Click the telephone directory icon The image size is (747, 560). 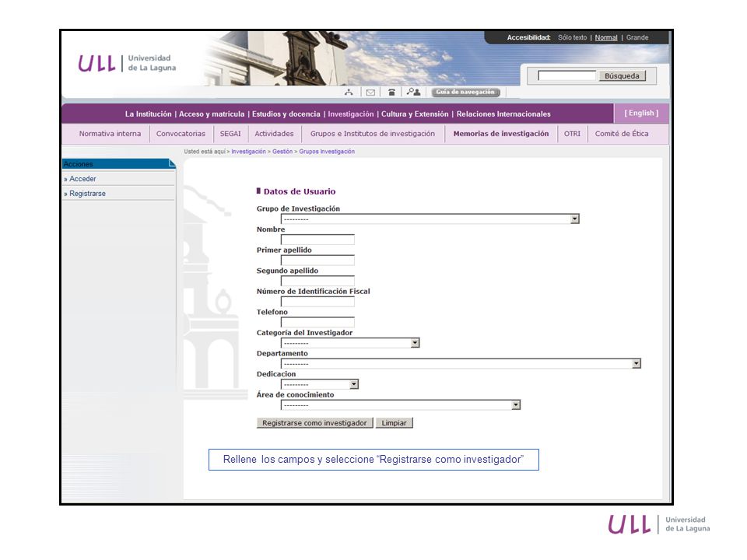tap(391, 93)
